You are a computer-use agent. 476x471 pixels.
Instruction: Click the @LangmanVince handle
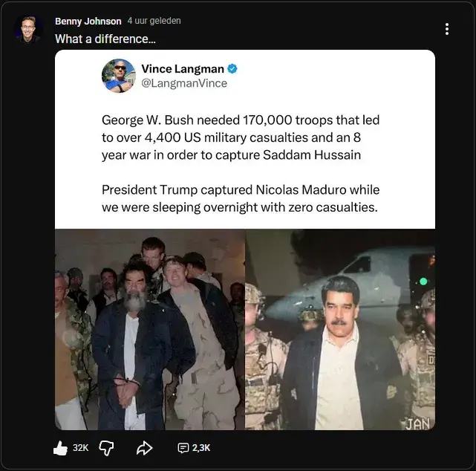click(x=184, y=83)
